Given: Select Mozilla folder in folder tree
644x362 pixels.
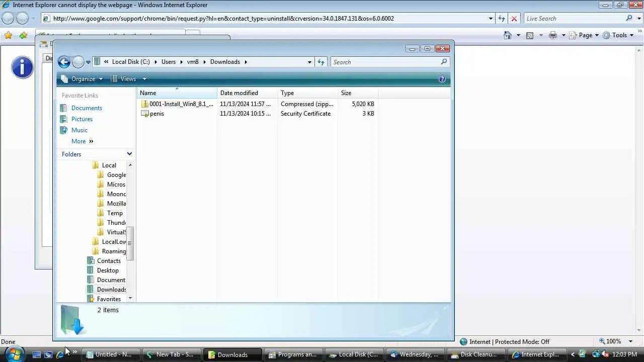Looking at the screenshot, I should click(x=116, y=204).
